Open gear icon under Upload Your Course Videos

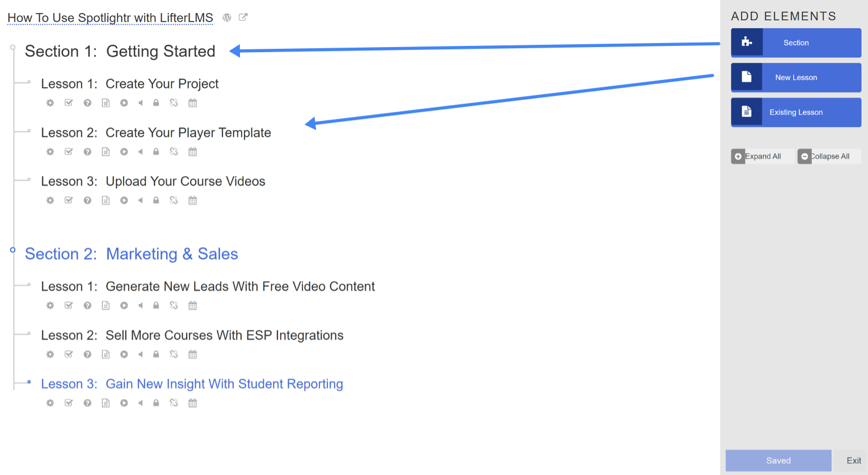(x=50, y=200)
